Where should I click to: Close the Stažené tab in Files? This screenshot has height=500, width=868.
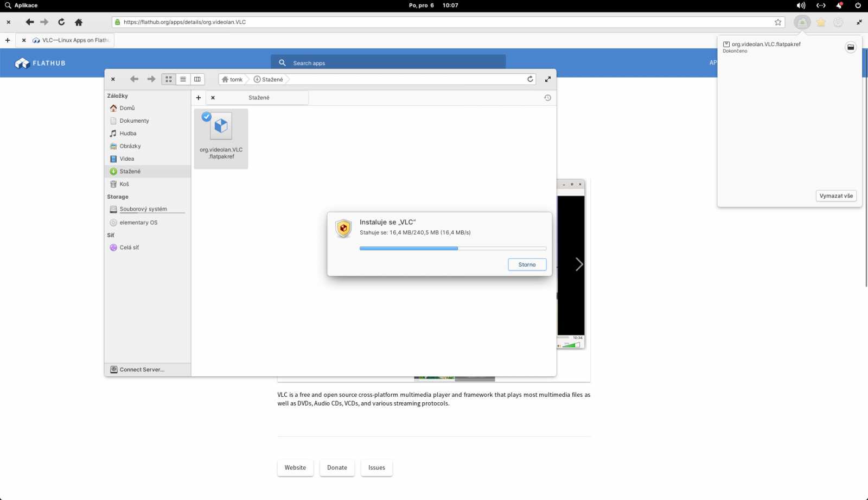(213, 98)
